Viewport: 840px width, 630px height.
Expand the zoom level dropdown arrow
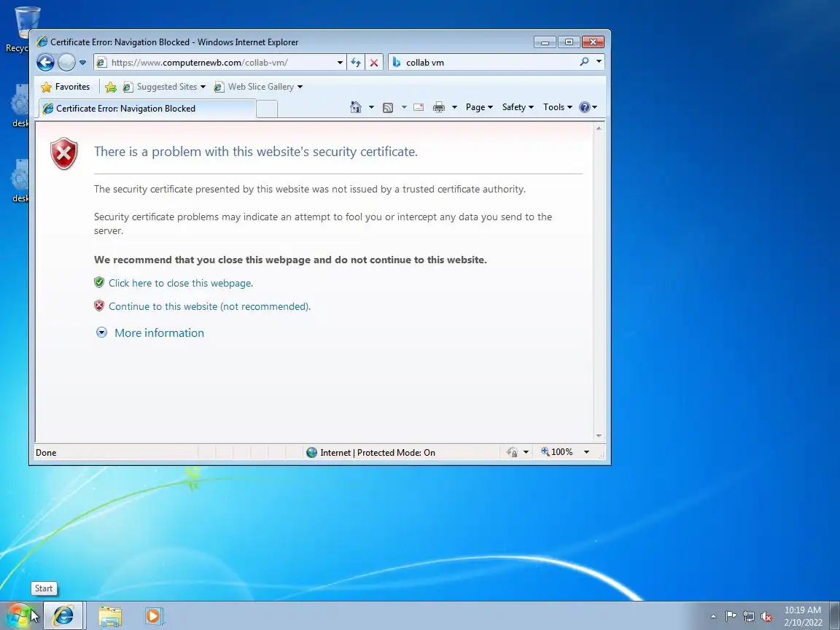click(x=586, y=452)
